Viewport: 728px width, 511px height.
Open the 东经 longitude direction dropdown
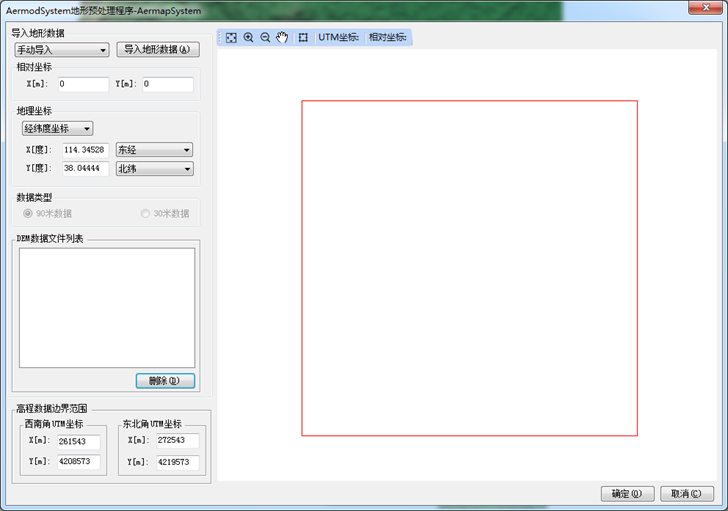(154, 150)
